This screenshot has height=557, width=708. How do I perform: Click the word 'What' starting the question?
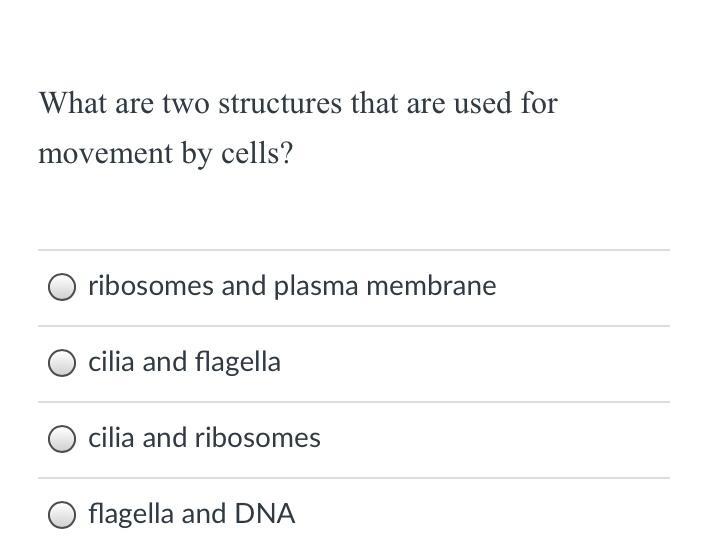(x=73, y=103)
